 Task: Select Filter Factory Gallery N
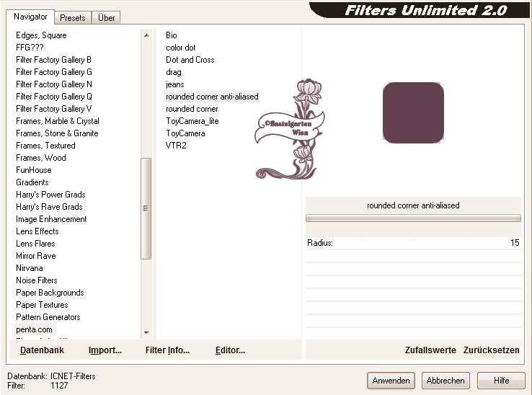[54, 84]
